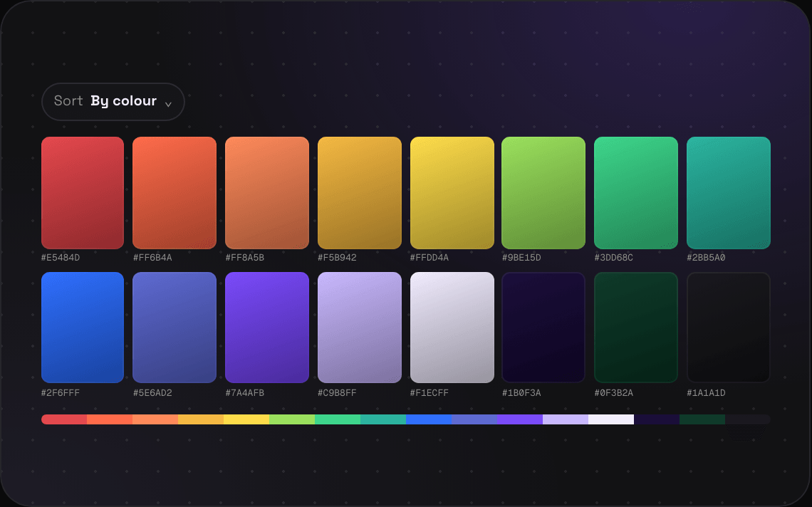This screenshot has width=812, height=507.
Task: Pick the lime #9BE15D swatch card
Action: (543, 193)
